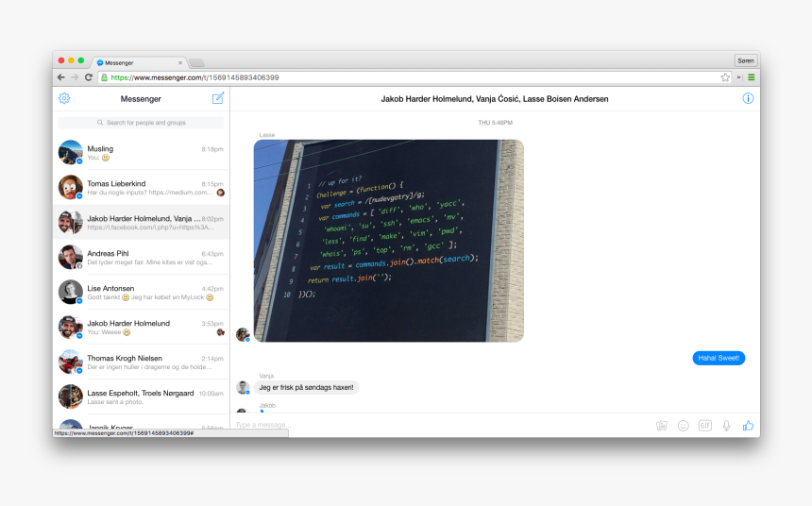The width and height of the screenshot is (812, 506).
Task: Open conversation info panel
Action: (x=748, y=98)
